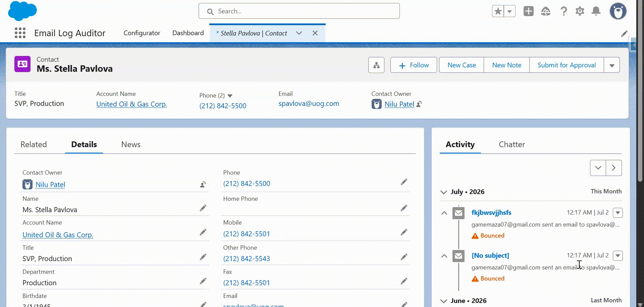Open United Oil & Gas Corp. link in highlights
This screenshot has width=644, height=307.
click(x=131, y=104)
